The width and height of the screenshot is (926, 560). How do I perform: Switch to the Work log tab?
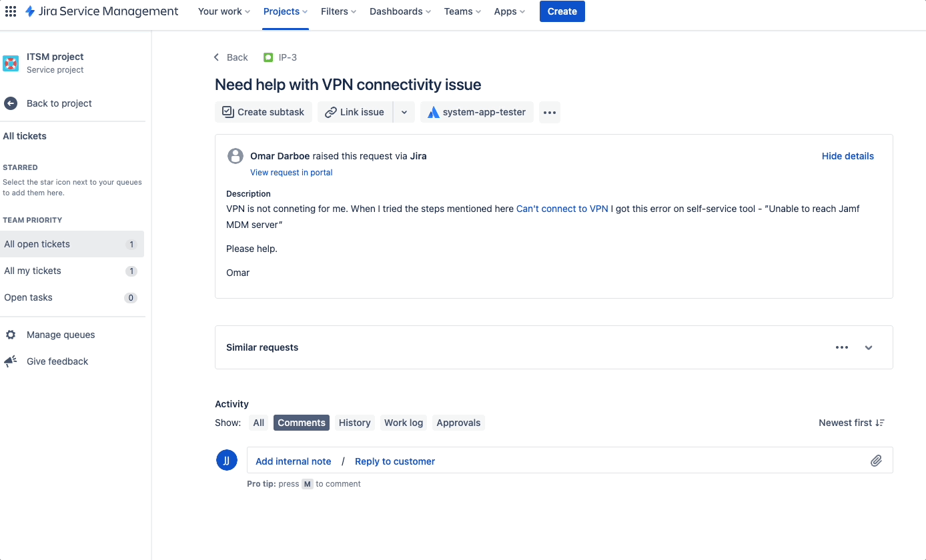point(403,422)
